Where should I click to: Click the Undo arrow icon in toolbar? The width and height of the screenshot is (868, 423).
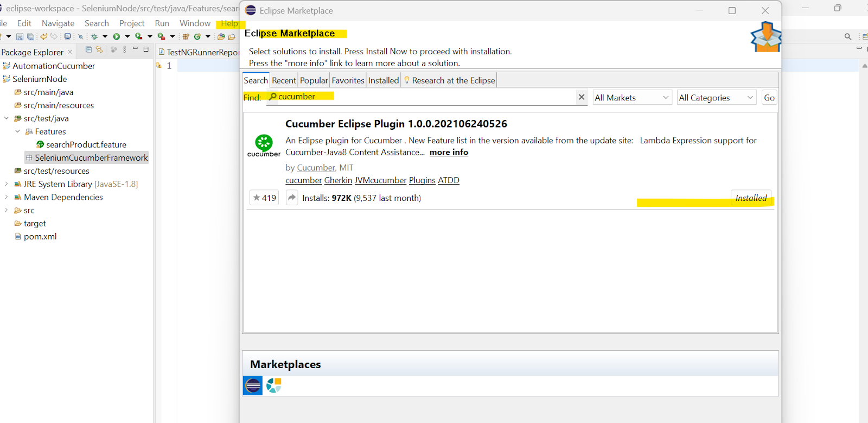coord(44,36)
